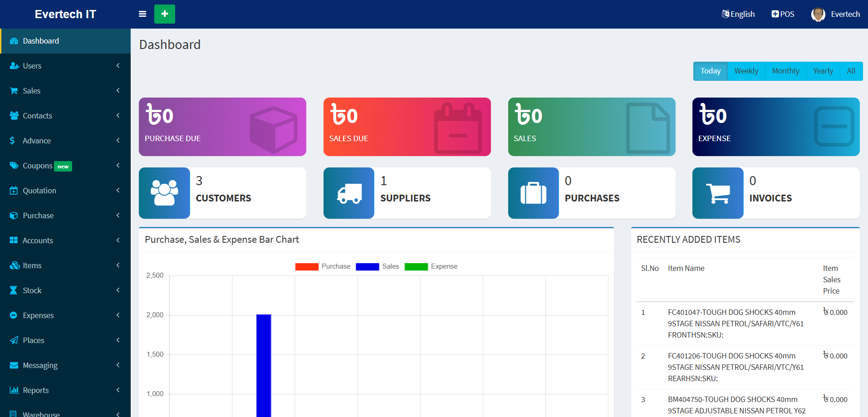The width and height of the screenshot is (868, 417).
Task: Click the Suppliers truck icon tile
Action: 349,193
